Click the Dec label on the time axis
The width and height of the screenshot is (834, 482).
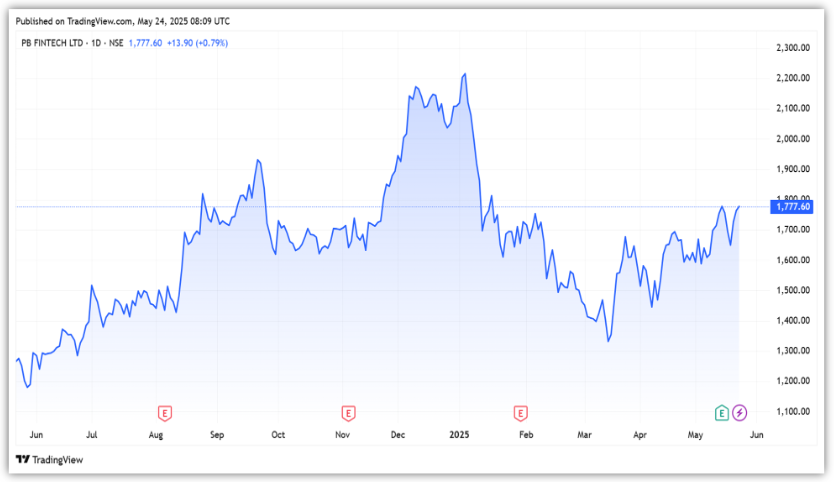coord(398,435)
